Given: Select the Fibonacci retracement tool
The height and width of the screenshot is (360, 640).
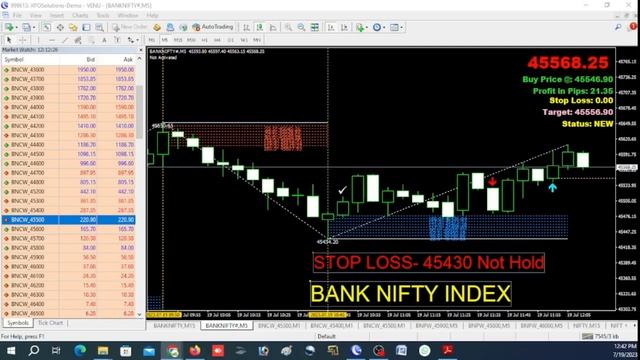Looking at the screenshot, I should click(91, 40).
